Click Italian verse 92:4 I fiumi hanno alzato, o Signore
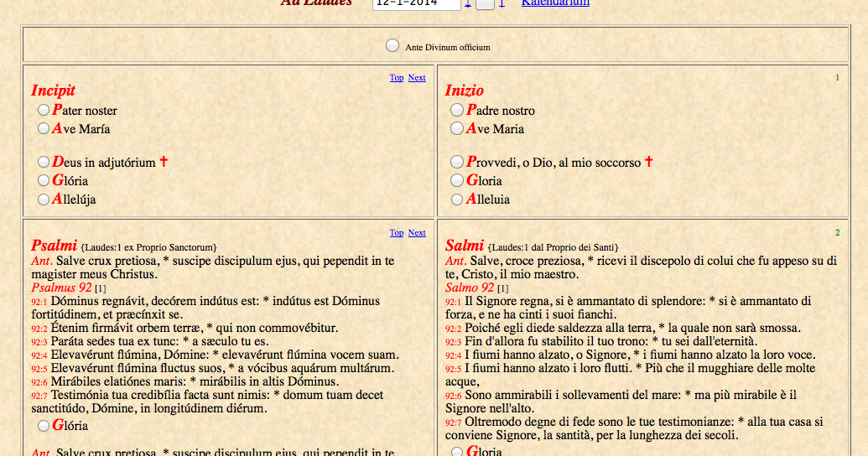 point(630,355)
